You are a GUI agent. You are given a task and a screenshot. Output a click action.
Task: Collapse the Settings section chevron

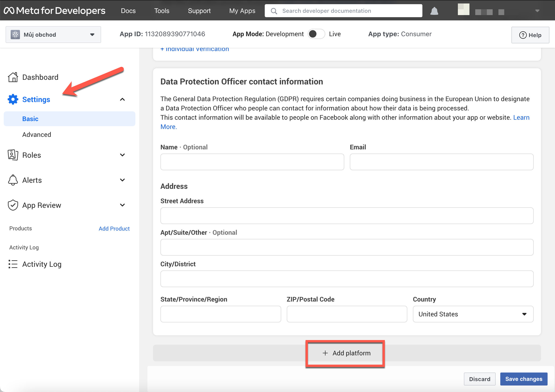122,99
